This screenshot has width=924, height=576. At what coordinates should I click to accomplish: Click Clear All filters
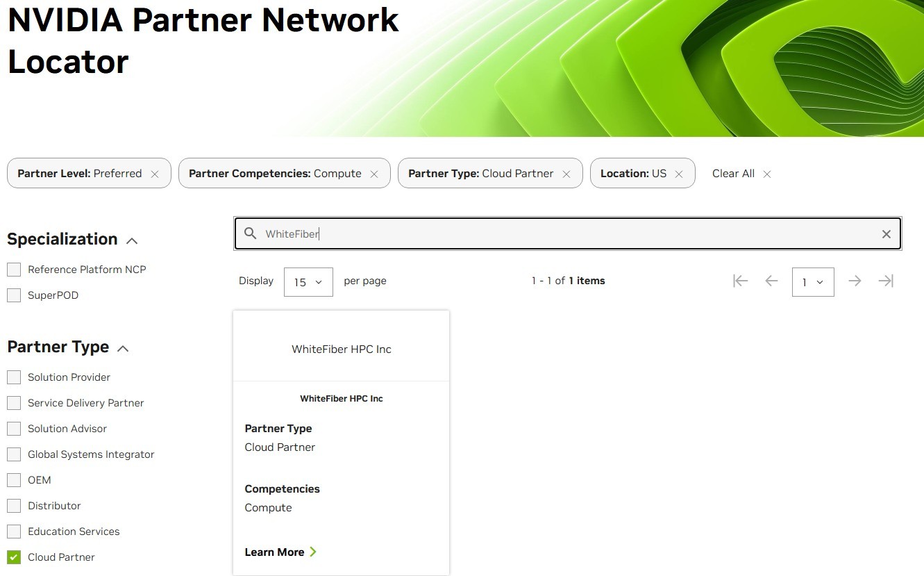pos(741,174)
